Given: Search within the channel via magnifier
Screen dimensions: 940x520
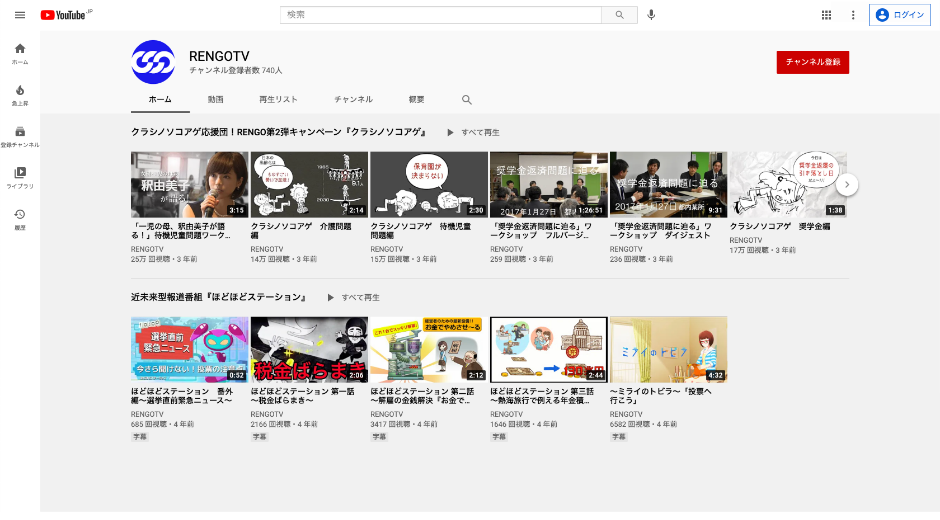Looking at the screenshot, I should pyautogui.click(x=466, y=100).
